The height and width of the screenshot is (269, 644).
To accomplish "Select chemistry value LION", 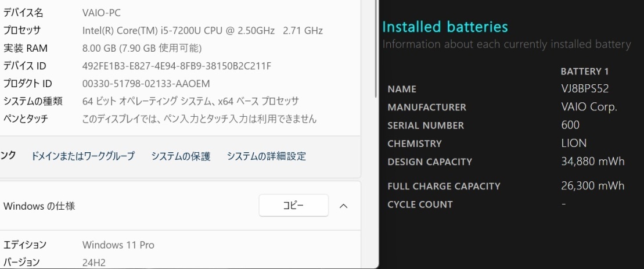I will 574,143.
